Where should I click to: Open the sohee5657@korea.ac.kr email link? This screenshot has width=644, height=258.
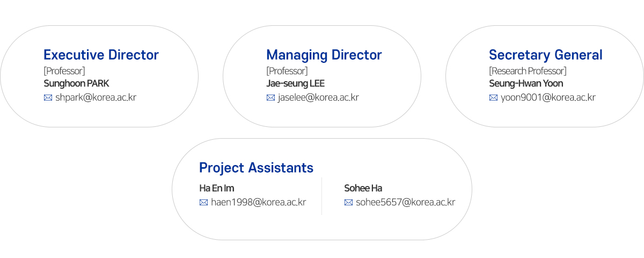coord(405,203)
